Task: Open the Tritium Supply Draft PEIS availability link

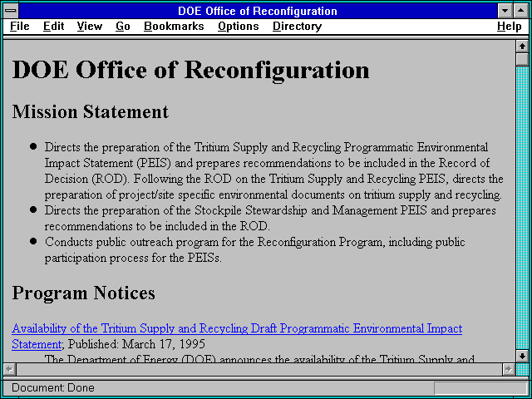Action: click(x=237, y=328)
